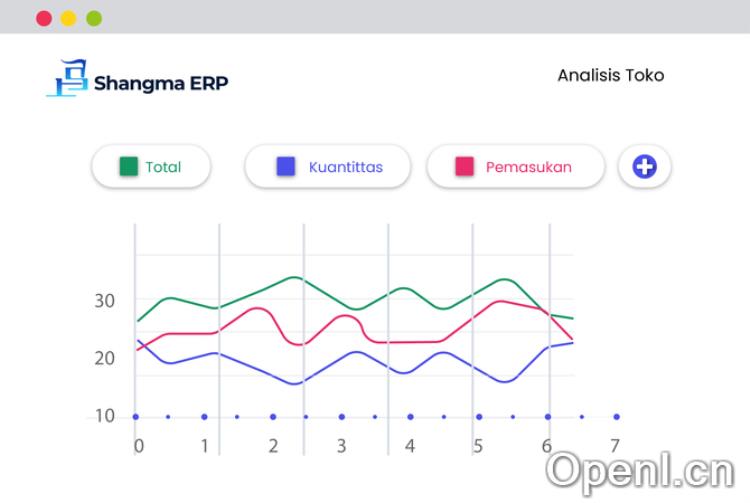
Task: Click the green maximize window dot
Action: tap(94, 18)
